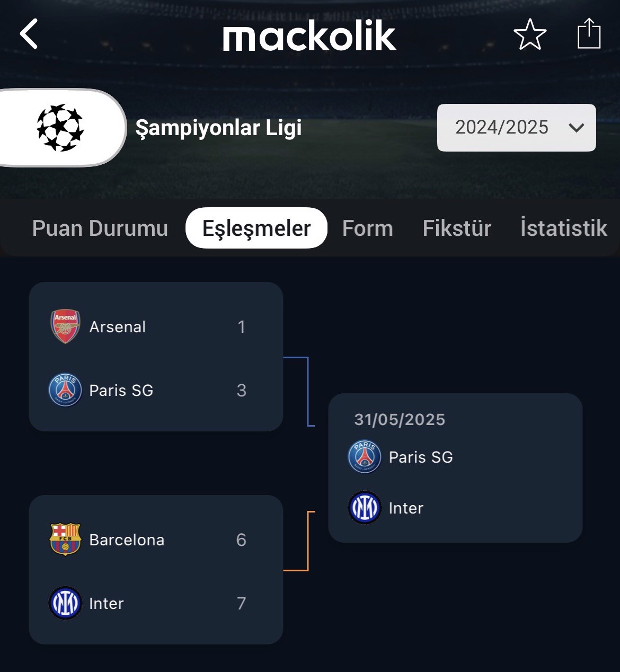Open the share icon
This screenshot has width=620, height=672.
(x=589, y=33)
